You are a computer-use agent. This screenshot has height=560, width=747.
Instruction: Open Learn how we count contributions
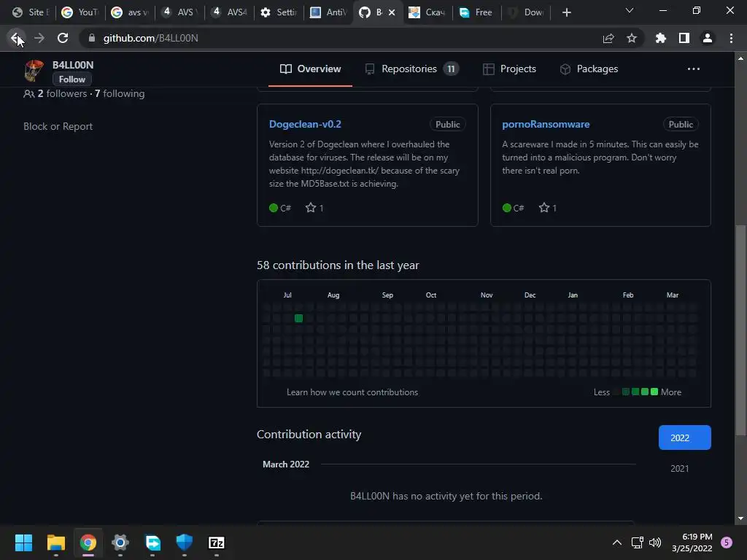352,392
